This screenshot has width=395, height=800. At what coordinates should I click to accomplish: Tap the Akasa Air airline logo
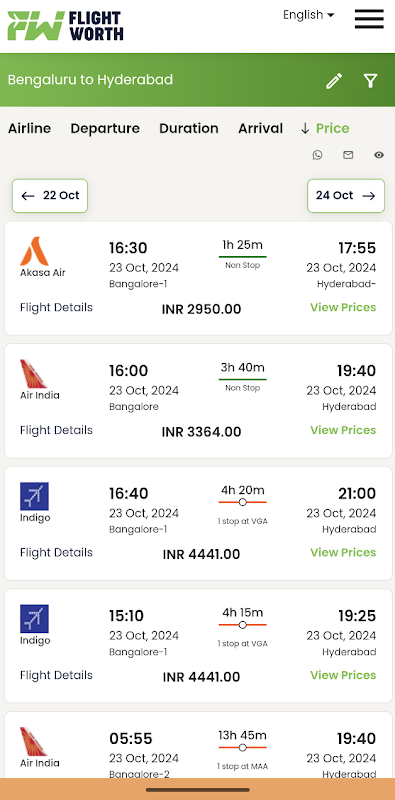[35, 251]
